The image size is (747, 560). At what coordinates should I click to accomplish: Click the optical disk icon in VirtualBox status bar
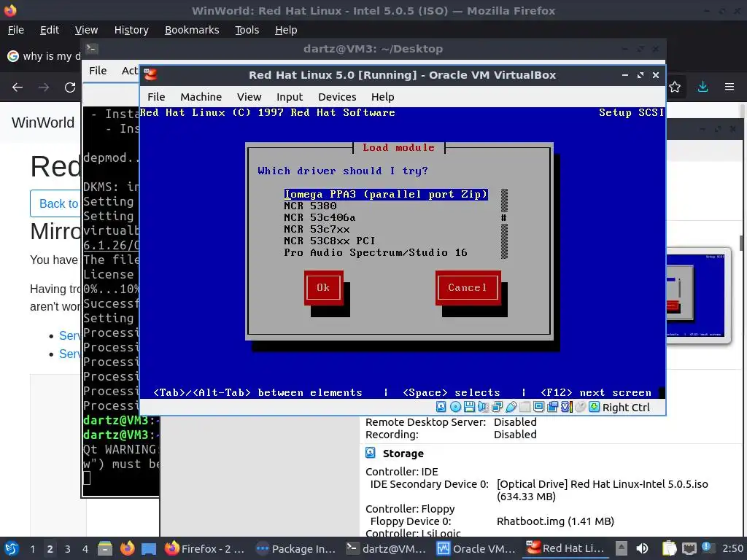coord(455,407)
